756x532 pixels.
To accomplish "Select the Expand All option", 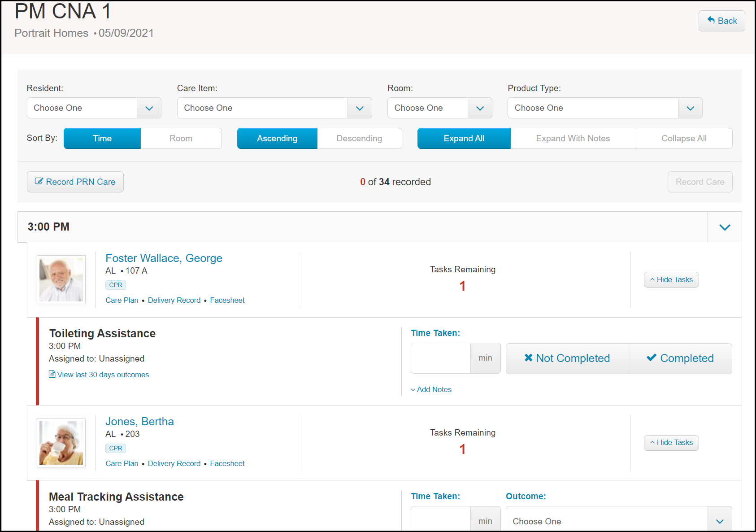I will 464,138.
